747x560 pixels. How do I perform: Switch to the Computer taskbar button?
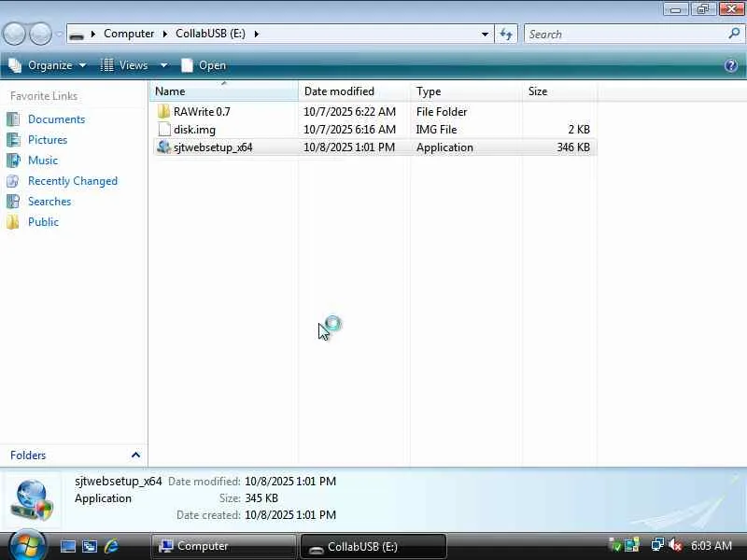223,546
